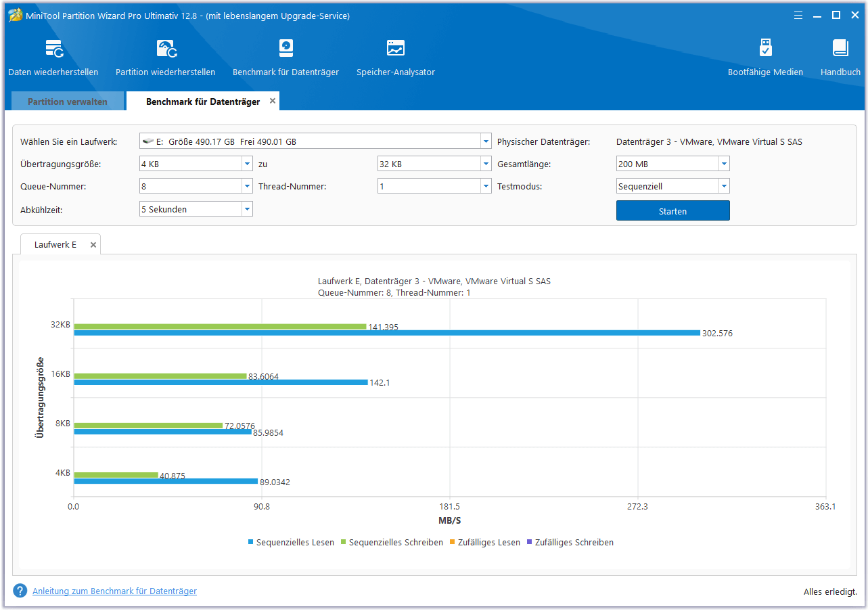Image resolution: width=868 pixels, height=611 pixels.
Task: Click the 16KB green write bar
Action: coord(160,376)
